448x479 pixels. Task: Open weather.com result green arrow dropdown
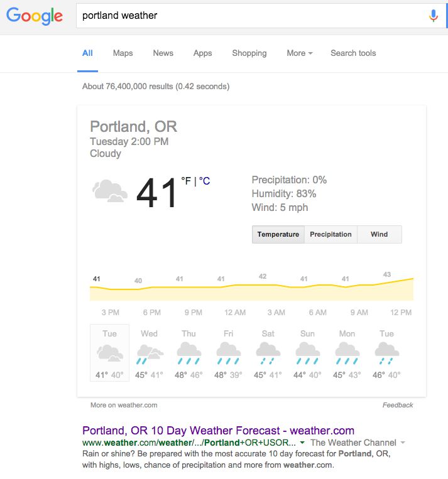[302, 443]
